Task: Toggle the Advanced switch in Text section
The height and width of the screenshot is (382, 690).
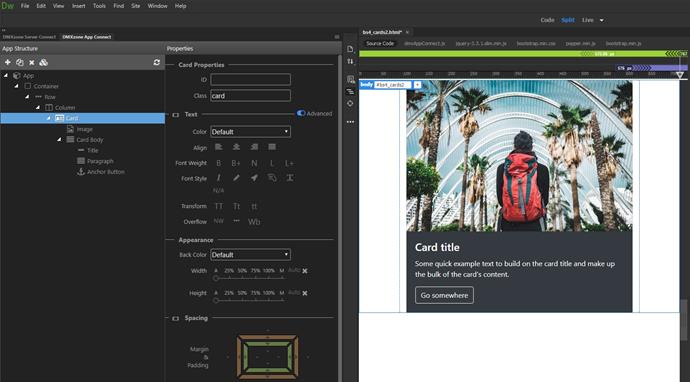Action: click(301, 113)
